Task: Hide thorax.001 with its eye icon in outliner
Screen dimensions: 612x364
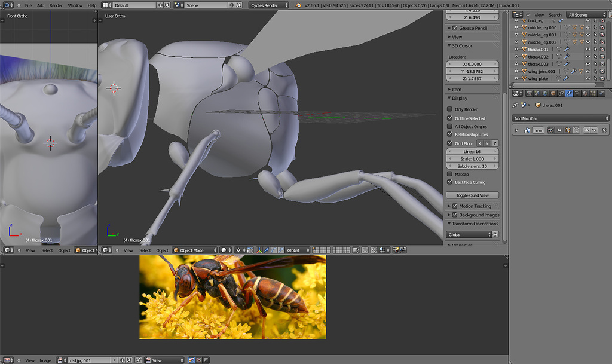Action: pos(588,49)
